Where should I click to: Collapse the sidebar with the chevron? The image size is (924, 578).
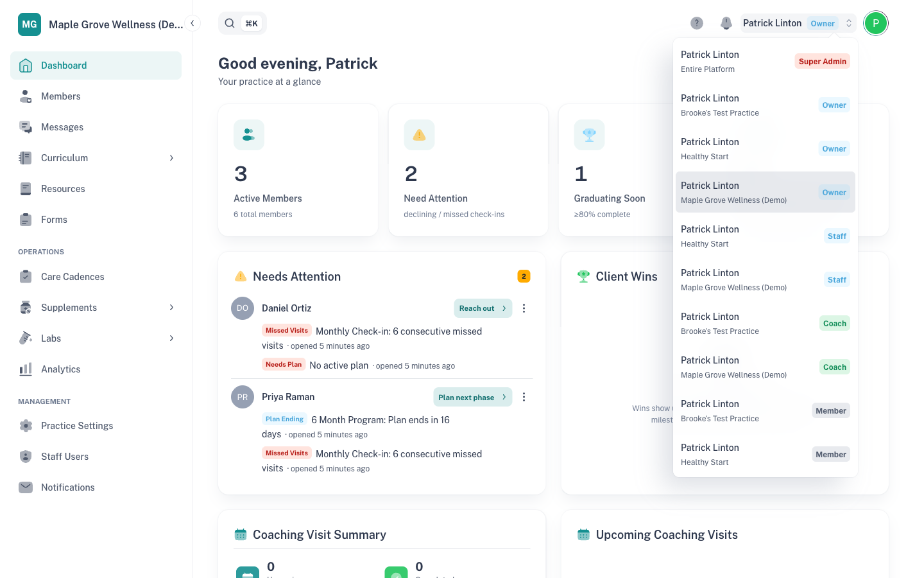pos(193,23)
